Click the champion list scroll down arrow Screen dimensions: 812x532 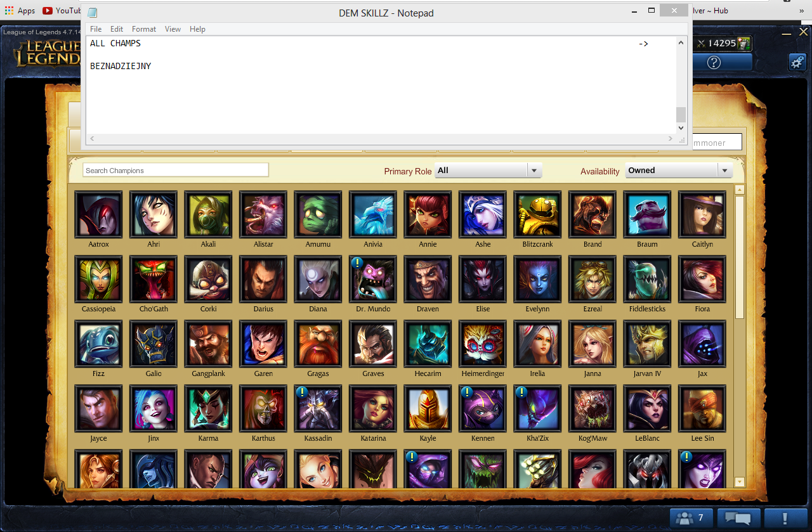(739, 482)
